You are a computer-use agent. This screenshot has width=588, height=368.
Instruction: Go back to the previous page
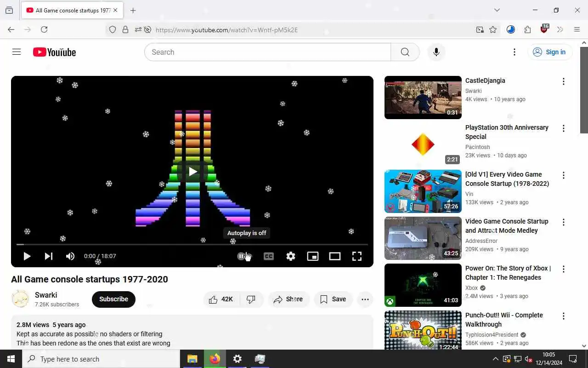coord(11,29)
